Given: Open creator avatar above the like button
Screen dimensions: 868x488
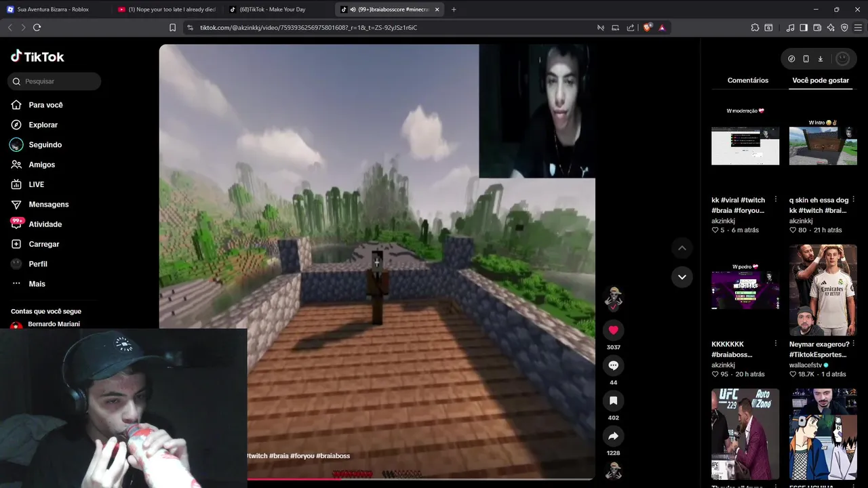Looking at the screenshot, I should pos(614,296).
